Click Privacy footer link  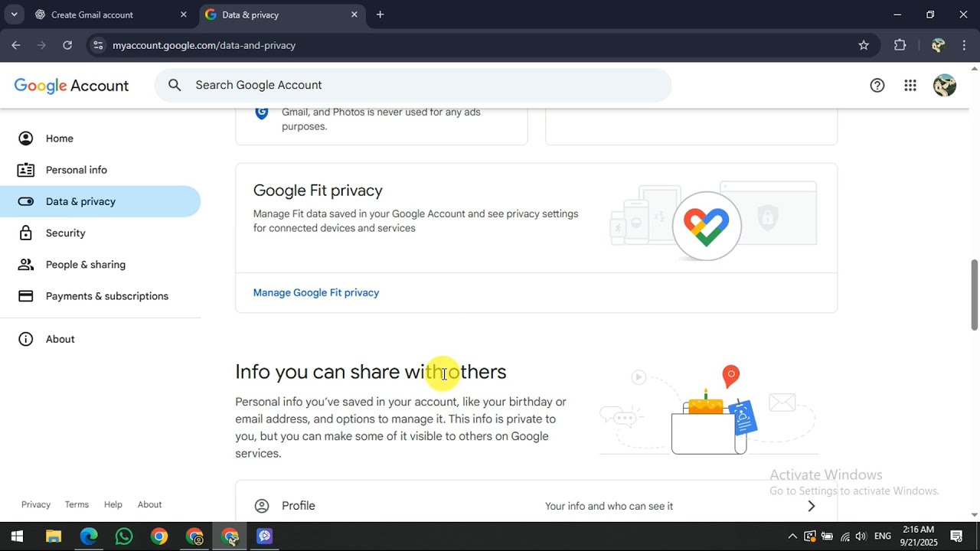pyautogui.click(x=36, y=504)
